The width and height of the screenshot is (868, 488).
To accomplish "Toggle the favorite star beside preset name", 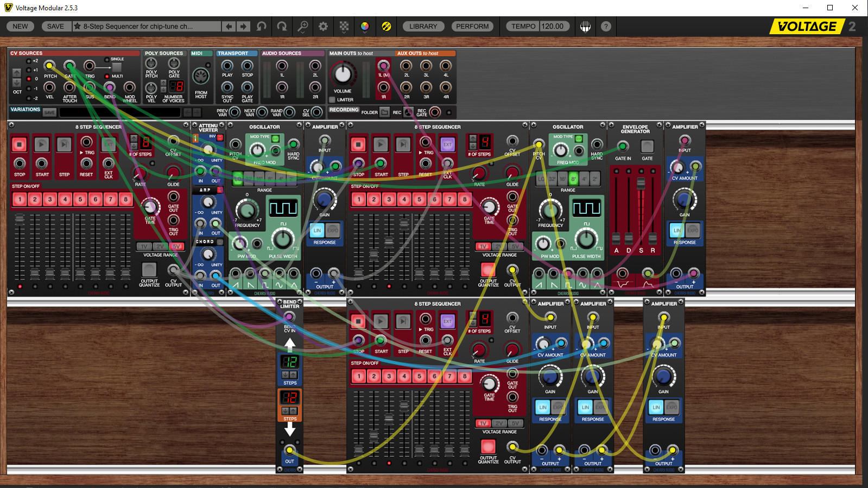I will (78, 26).
